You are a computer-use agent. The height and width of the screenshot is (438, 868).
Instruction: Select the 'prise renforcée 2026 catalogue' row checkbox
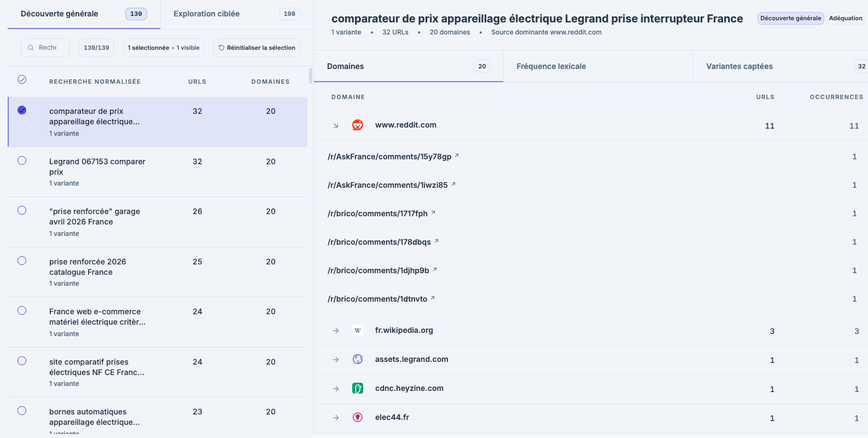(x=22, y=261)
